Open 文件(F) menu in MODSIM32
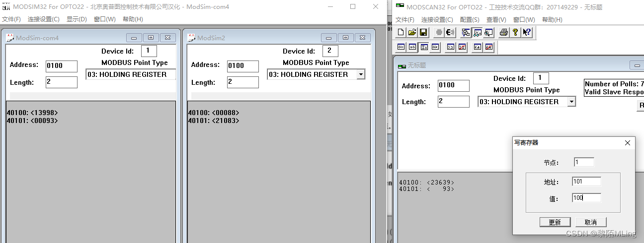 (11, 19)
